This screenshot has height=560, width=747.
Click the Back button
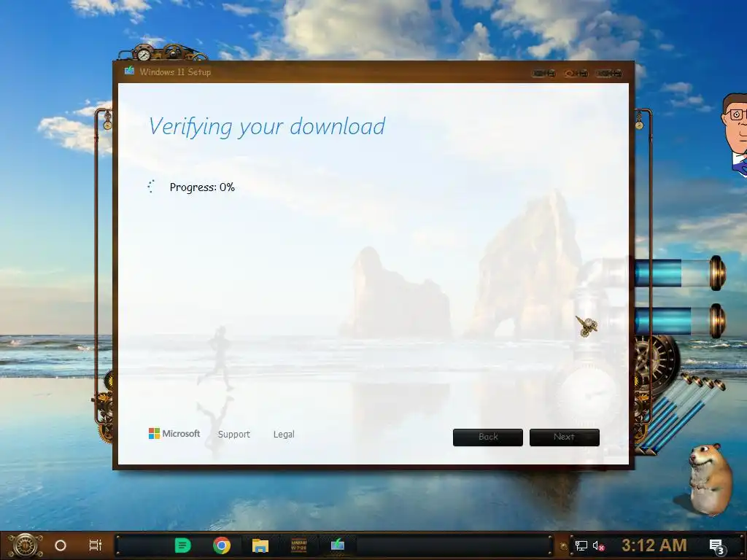click(x=488, y=437)
